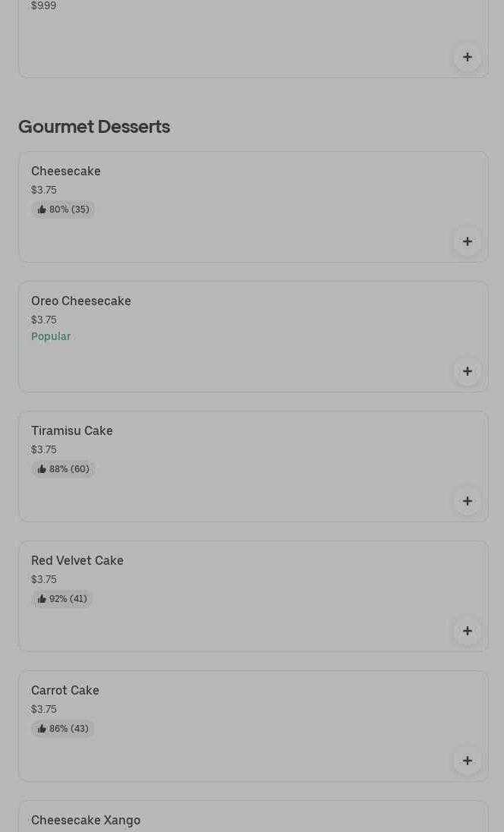The width and height of the screenshot is (504, 832).
Task: Click the Gourmet Desserts section heading
Action: [94, 126]
